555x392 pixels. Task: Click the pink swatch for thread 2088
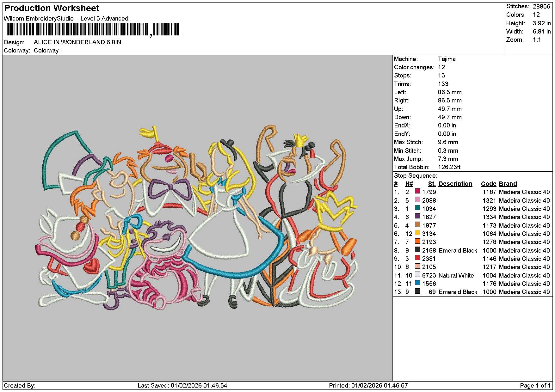point(417,200)
